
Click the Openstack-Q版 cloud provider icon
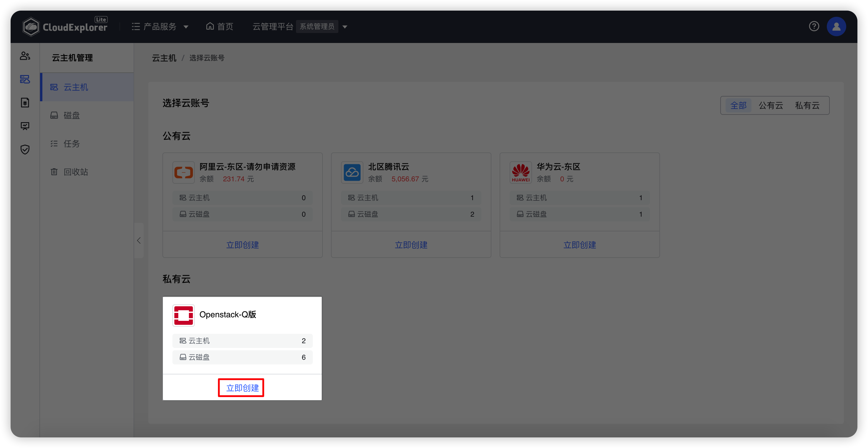182,315
